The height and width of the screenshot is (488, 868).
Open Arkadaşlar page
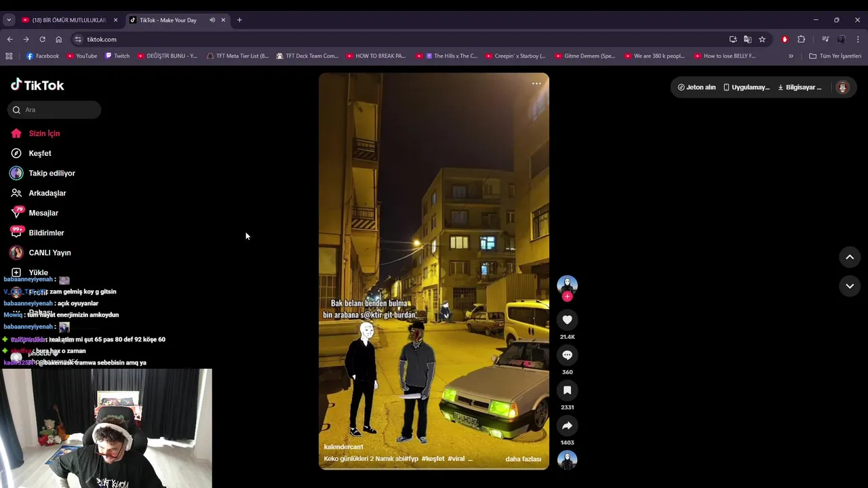click(x=47, y=193)
